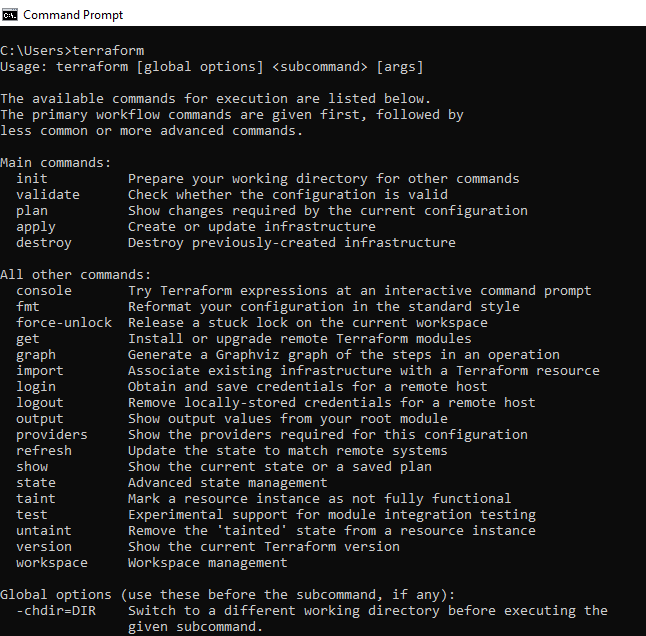Click the '-chdir=DIR' global option
This screenshot has height=636, width=646.
[x=56, y=610]
